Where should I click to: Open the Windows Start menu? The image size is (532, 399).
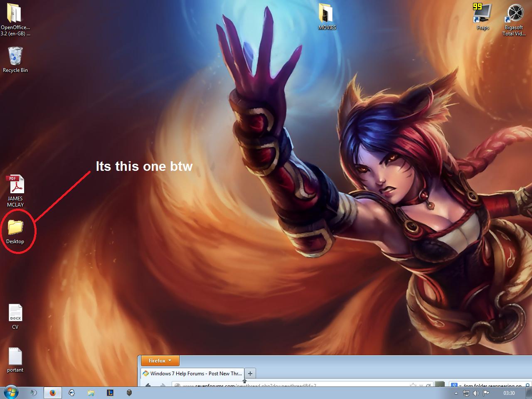point(11,392)
